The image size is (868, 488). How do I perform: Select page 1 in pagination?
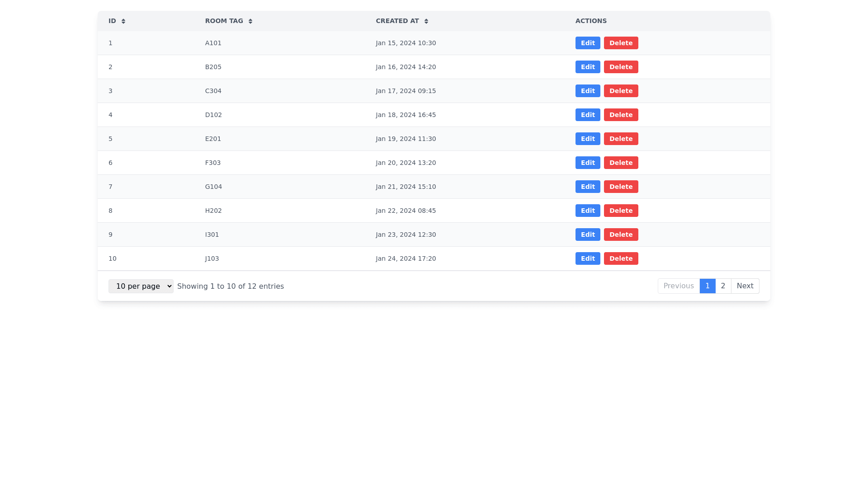click(707, 286)
